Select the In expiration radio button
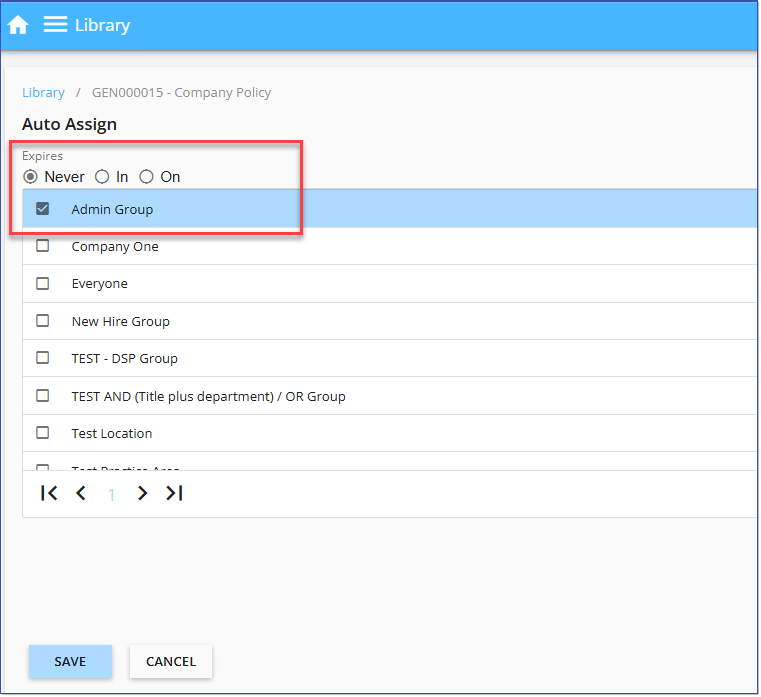Screen dimensions: 761x697 [102, 177]
